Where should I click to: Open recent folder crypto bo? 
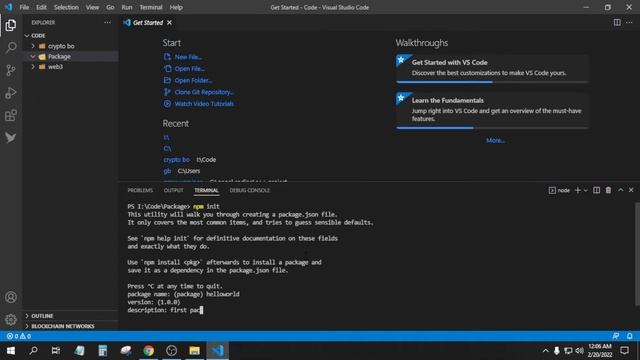[176, 160]
